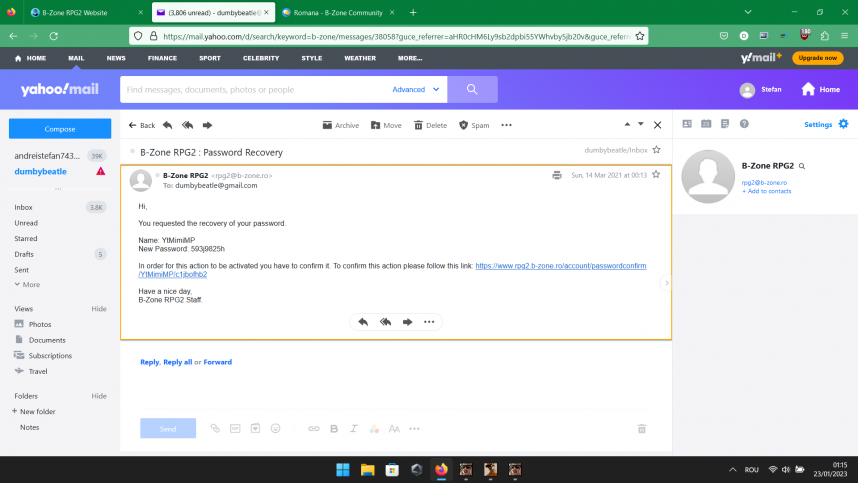Open text colour picker in composer
Screen dimensions: 858x483
[x=374, y=429]
